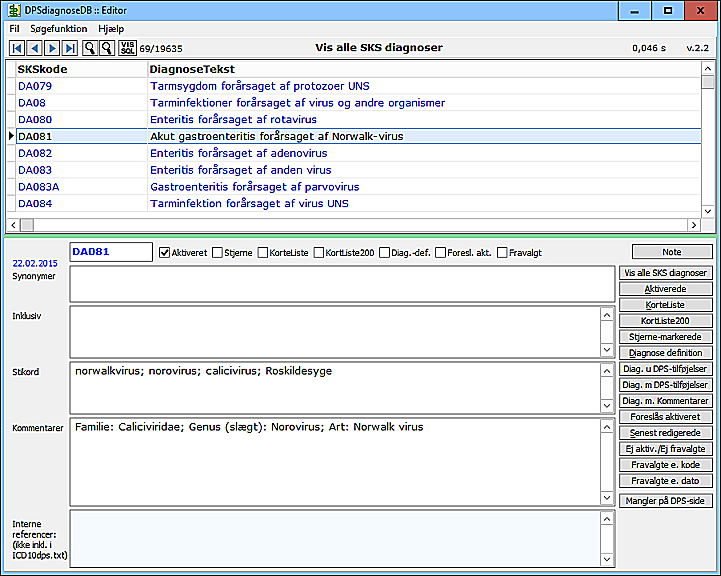Click the Foreslås aktiveret button
Viewport: 721px width, 576px height.
point(665,417)
